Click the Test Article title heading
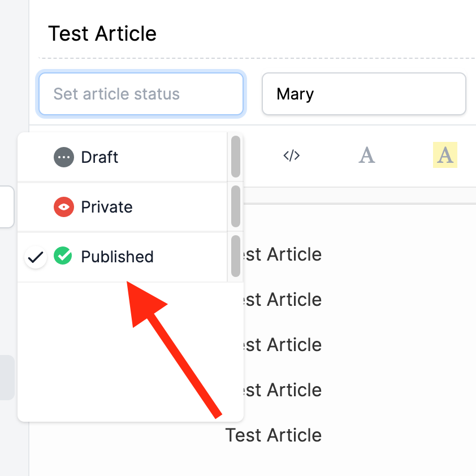 click(x=102, y=33)
